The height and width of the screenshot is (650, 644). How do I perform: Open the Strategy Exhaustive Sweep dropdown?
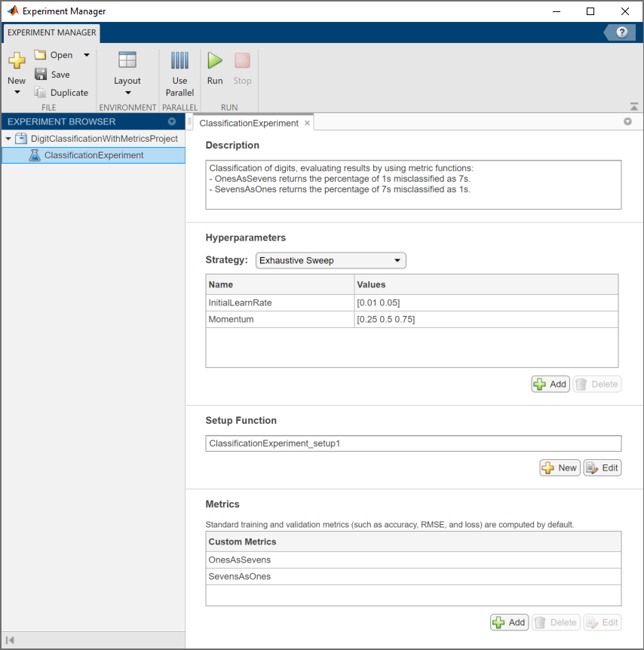(x=331, y=260)
